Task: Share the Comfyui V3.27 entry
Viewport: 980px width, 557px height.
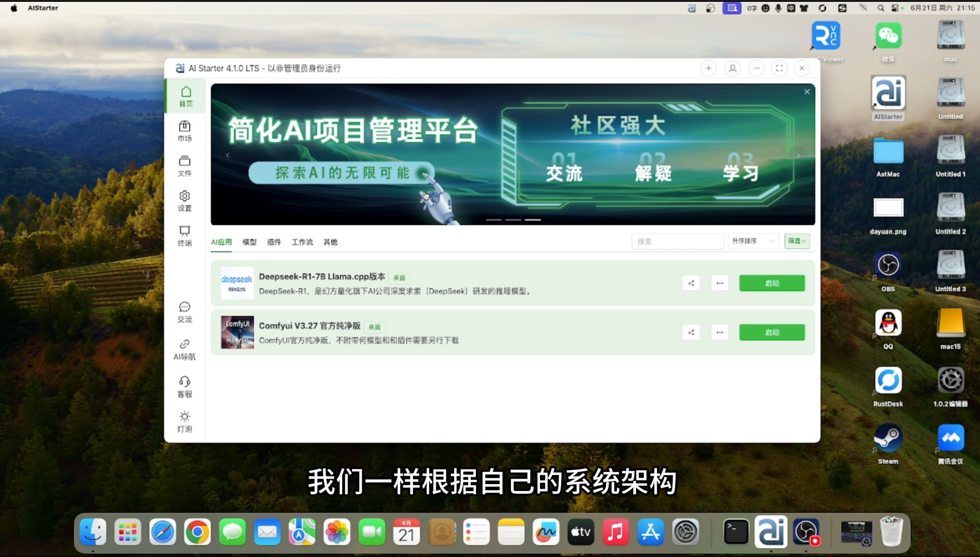Action: [691, 333]
